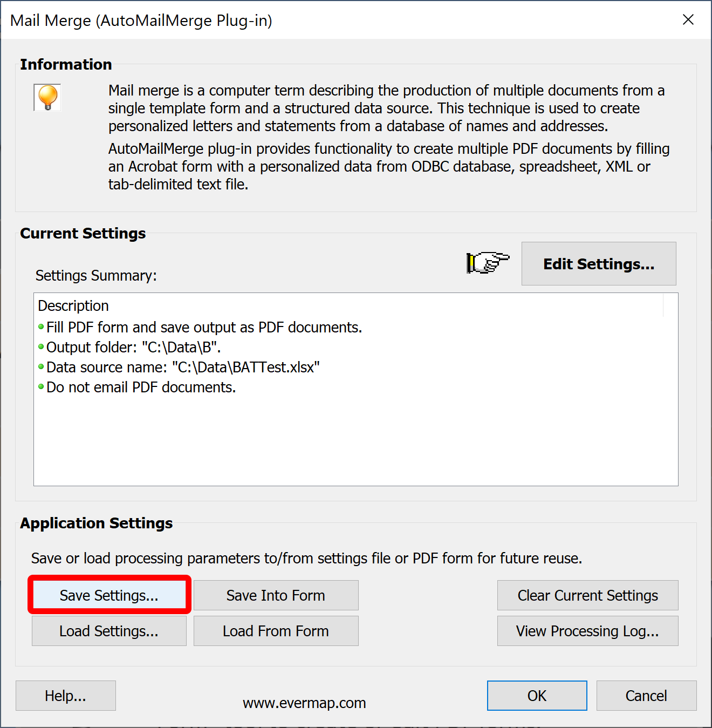Cancel the Mail Merge dialog

pos(646,696)
